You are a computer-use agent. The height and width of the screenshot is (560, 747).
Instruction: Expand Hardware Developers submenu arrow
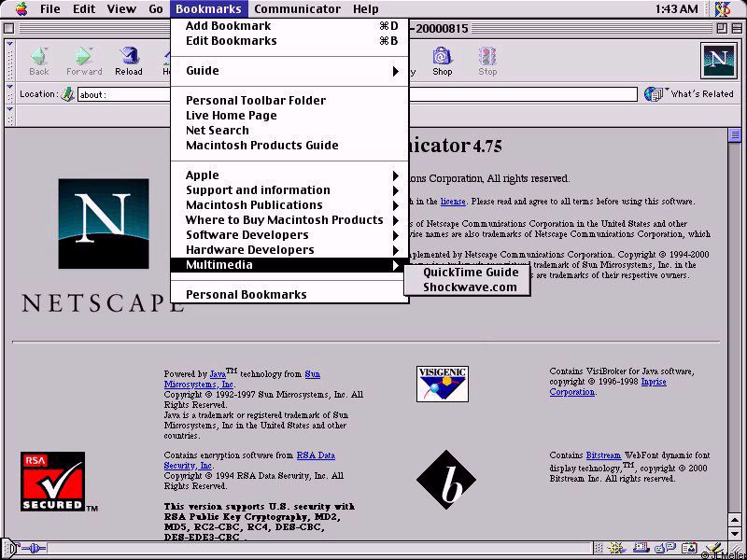[395, 250]
